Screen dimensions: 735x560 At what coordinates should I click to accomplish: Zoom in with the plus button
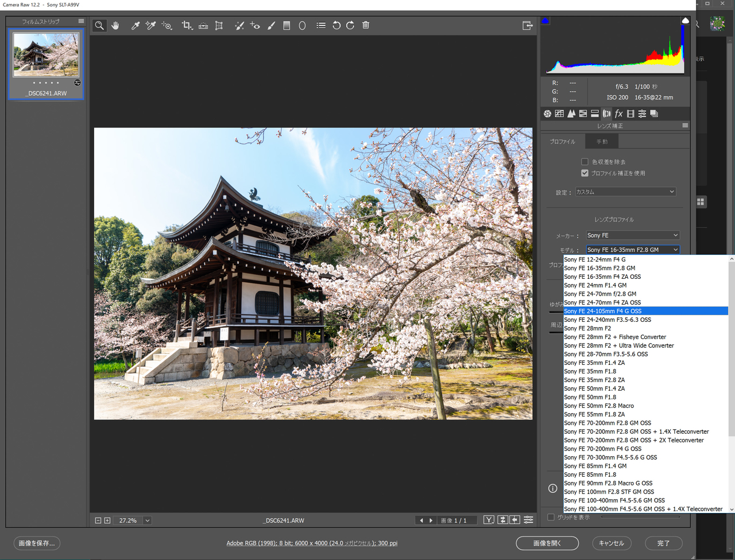(107, 520)
